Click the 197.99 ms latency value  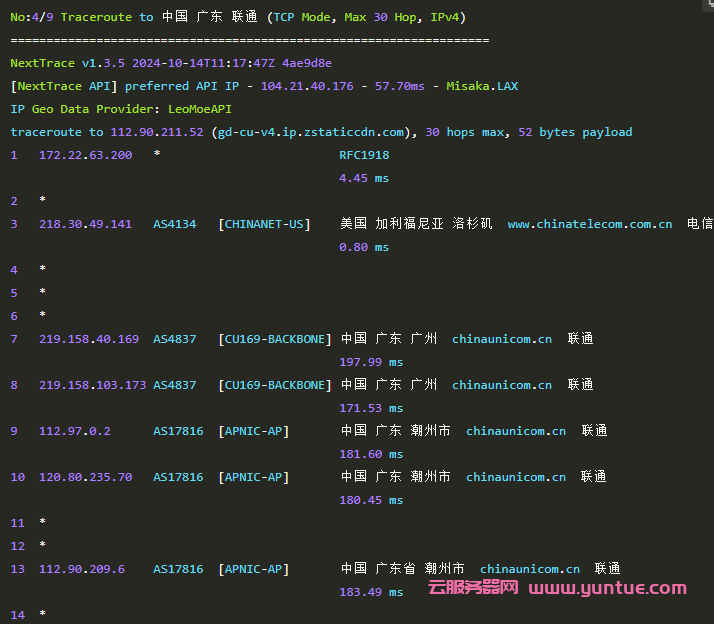point(371,362)
